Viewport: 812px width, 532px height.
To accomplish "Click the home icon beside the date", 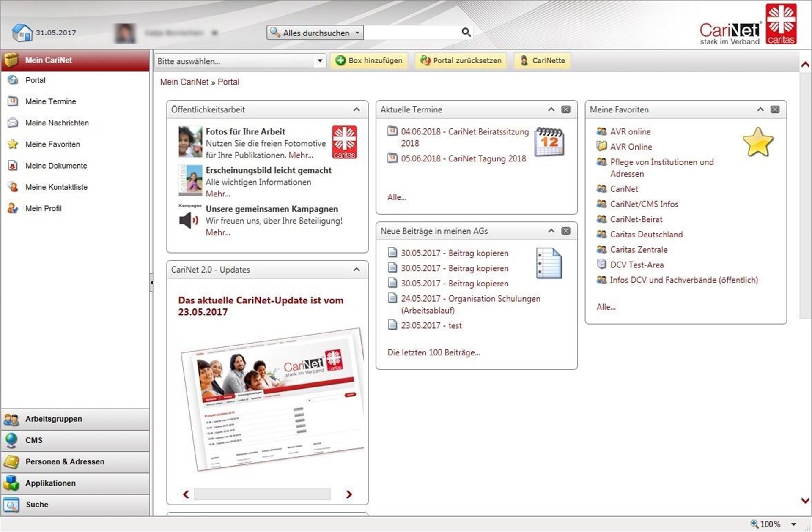I will click(22, 33).
